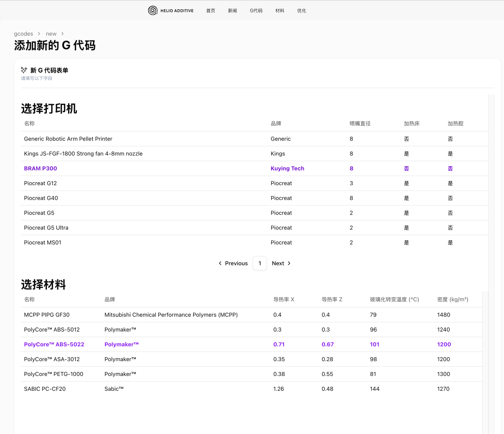
Task: Click the sparkle icon beside 新 G 代码表单
Action: point(24,70)
